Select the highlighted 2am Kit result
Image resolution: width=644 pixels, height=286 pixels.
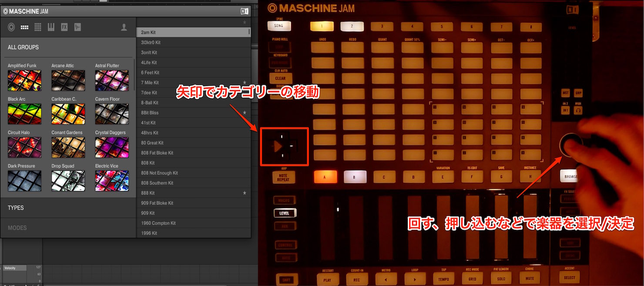193,32
